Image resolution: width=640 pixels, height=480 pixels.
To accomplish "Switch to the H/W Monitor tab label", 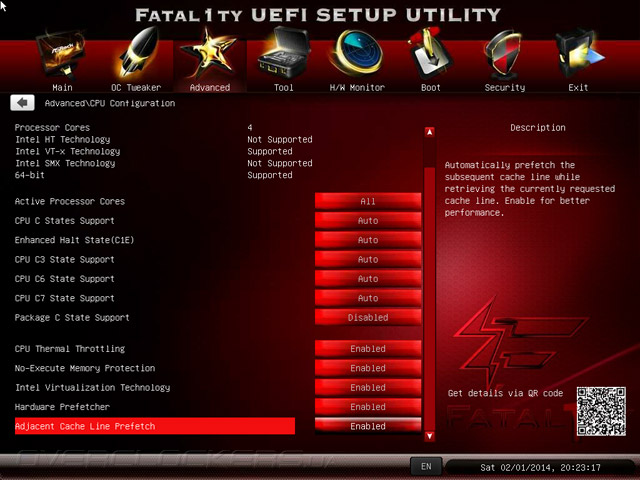I will [357, 87].
